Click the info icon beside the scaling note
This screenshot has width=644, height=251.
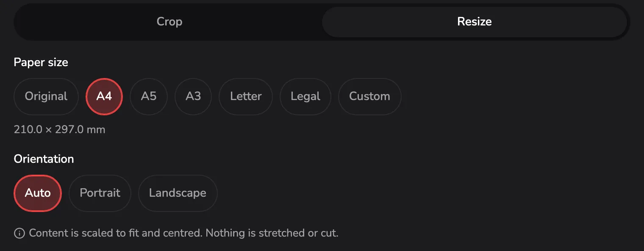click(x=19, y=233)
